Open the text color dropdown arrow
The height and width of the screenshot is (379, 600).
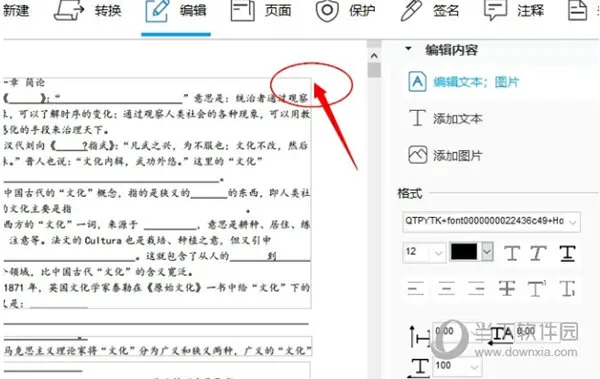pos(487,252)
